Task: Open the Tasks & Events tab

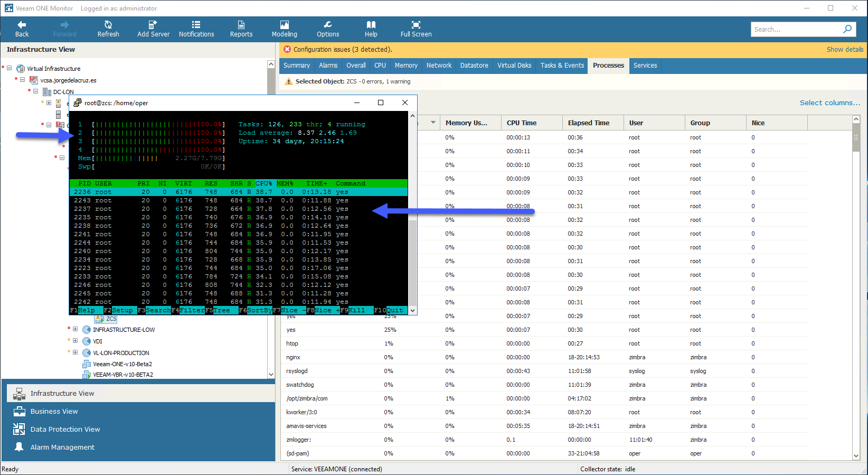Action: pos(562,66)
